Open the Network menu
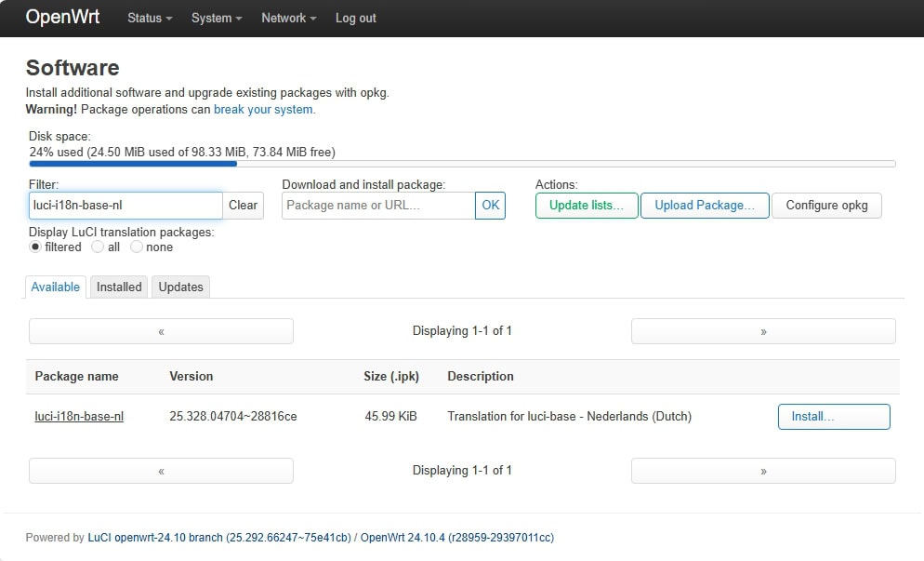The image size is (924, 561). [287, 18]
